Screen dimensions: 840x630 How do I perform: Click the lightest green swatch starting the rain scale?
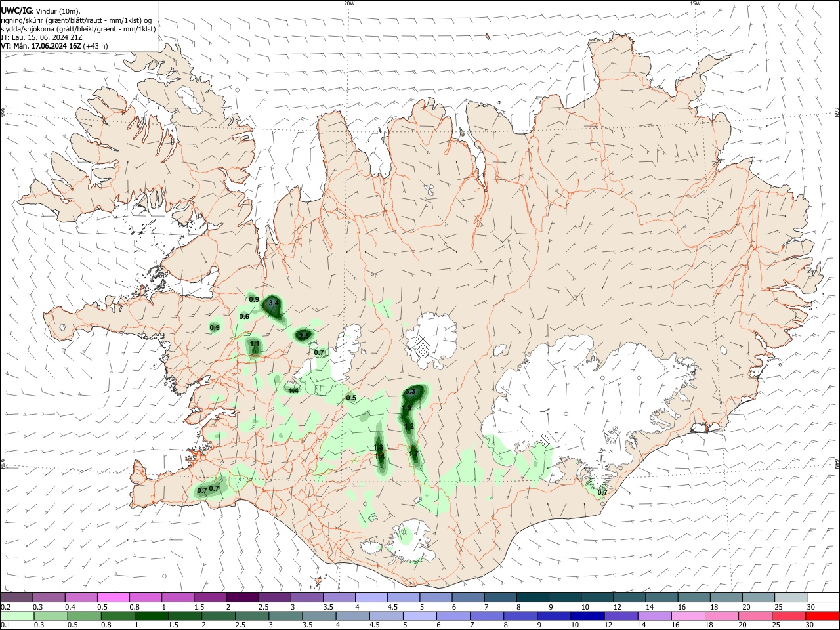(x=17, y=616)
